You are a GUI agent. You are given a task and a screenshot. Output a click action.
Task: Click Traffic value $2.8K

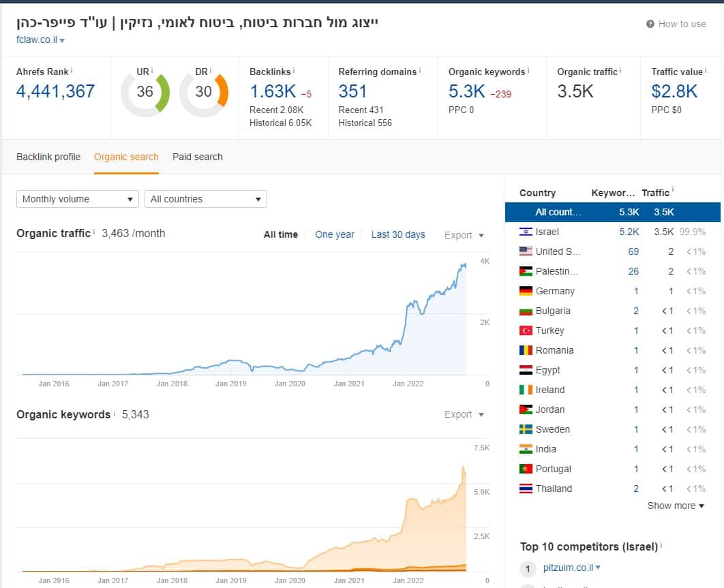point(674,91)
